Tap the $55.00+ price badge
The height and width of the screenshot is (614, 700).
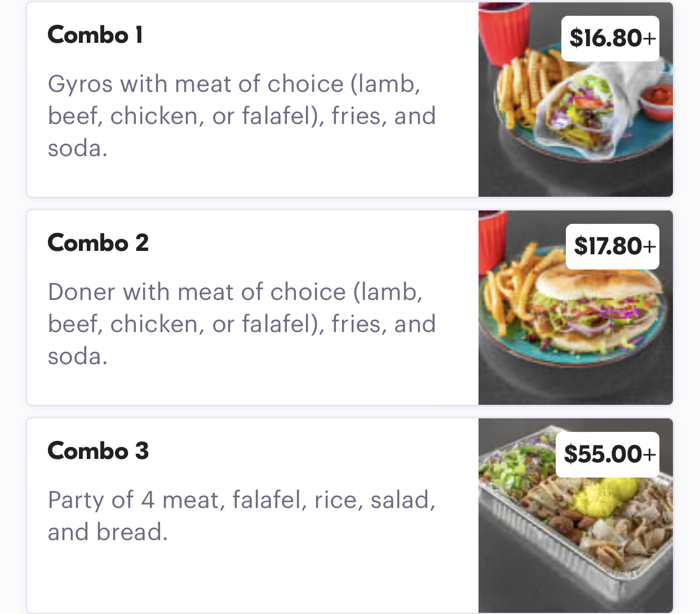tap(610, 454)
